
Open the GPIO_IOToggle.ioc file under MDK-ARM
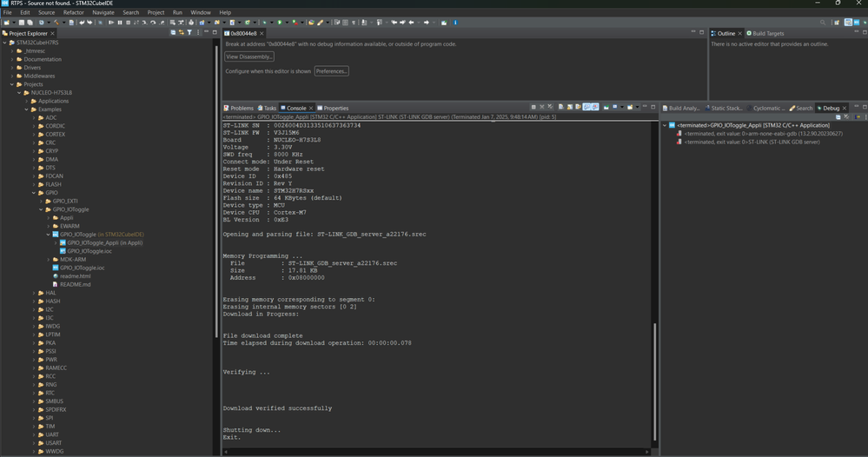point(82,268)
